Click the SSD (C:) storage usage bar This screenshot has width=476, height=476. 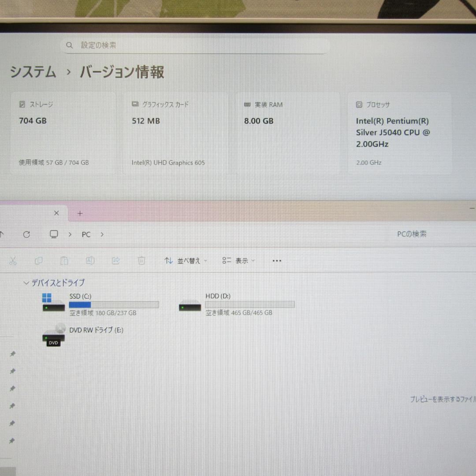pos(114,304)
